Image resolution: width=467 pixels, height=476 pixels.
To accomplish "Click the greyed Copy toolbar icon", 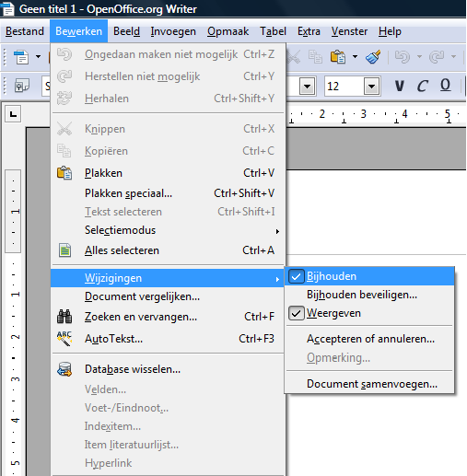I will [x=315, y=57].
